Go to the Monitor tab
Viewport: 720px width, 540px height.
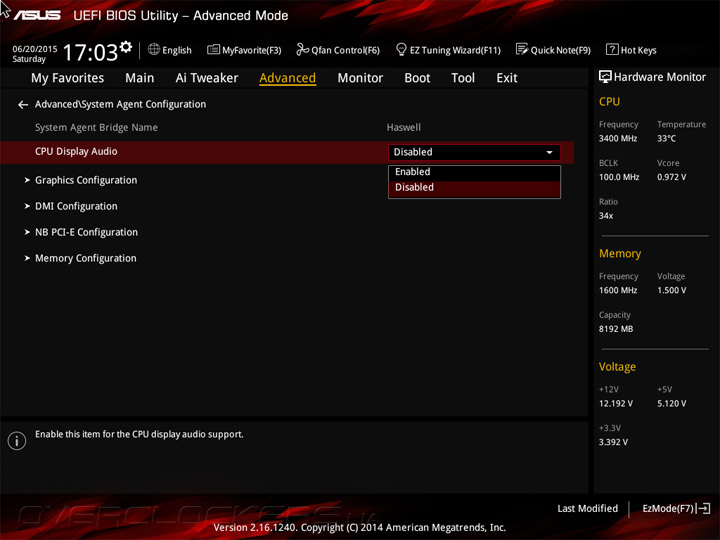(360, 78)
